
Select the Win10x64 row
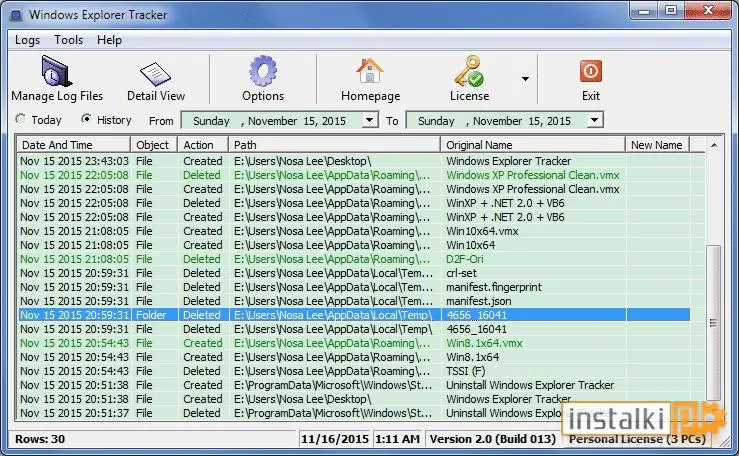353,245
